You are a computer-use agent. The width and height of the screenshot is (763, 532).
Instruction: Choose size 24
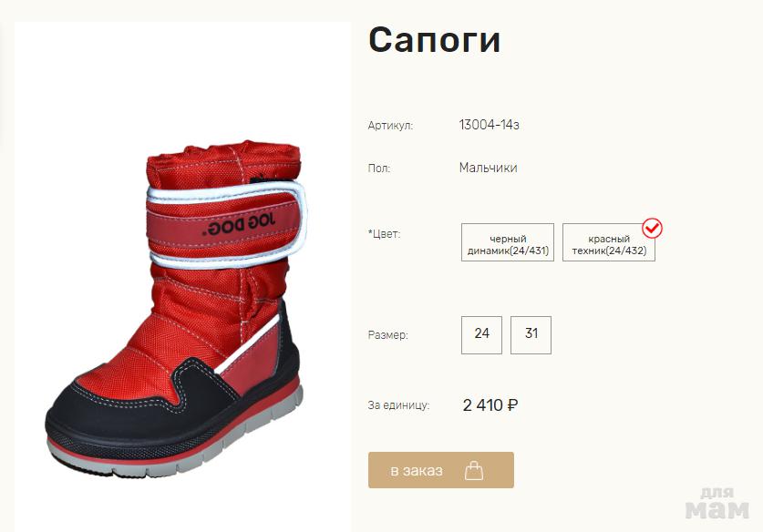(481, 335)
